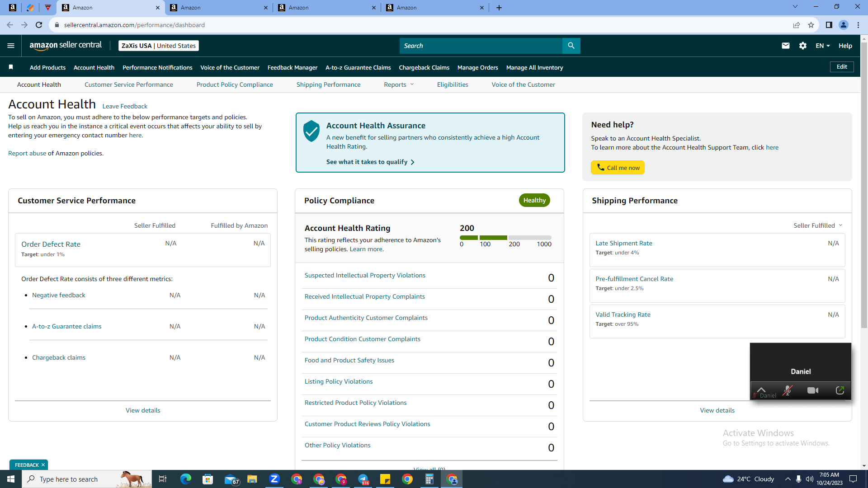Click the Healthy status badge

[x=534, y=200]
